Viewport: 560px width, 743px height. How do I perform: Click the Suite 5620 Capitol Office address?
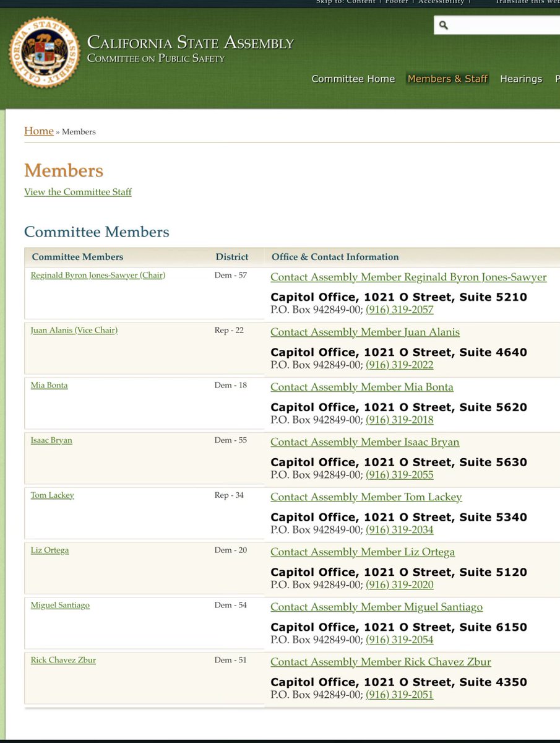point(399,407)
